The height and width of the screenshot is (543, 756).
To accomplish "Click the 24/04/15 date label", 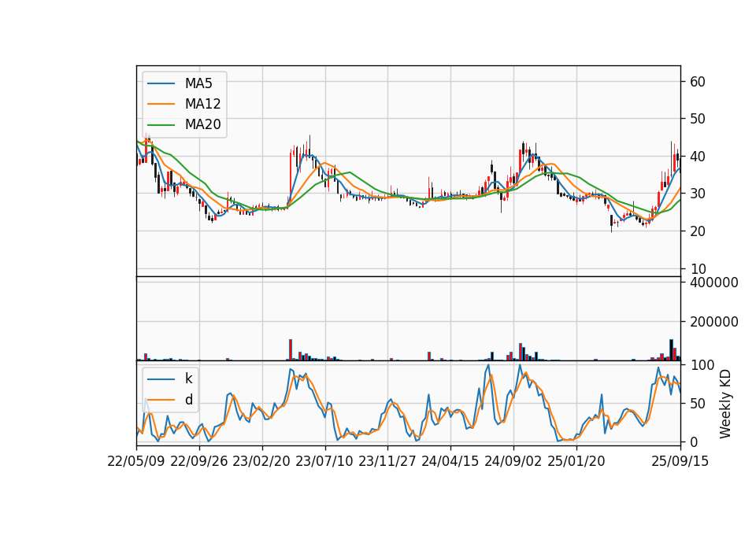I will pyautogui.click(x=450, y=461).
